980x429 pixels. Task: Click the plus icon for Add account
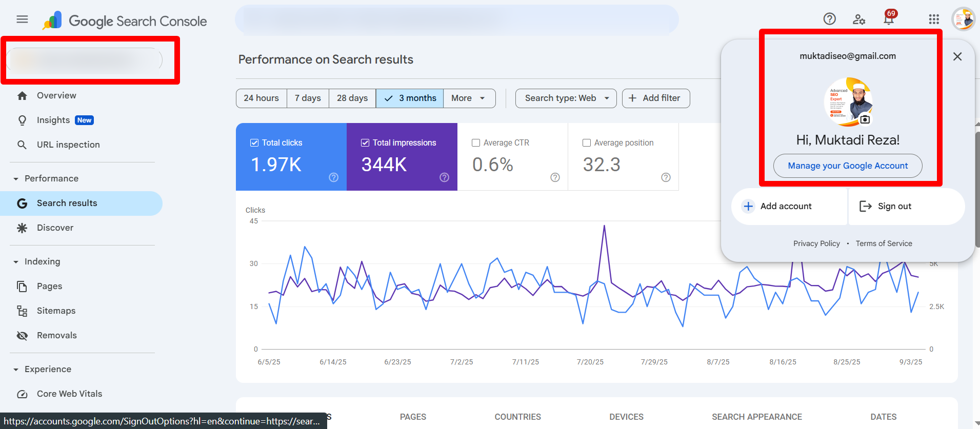[748, 206]
